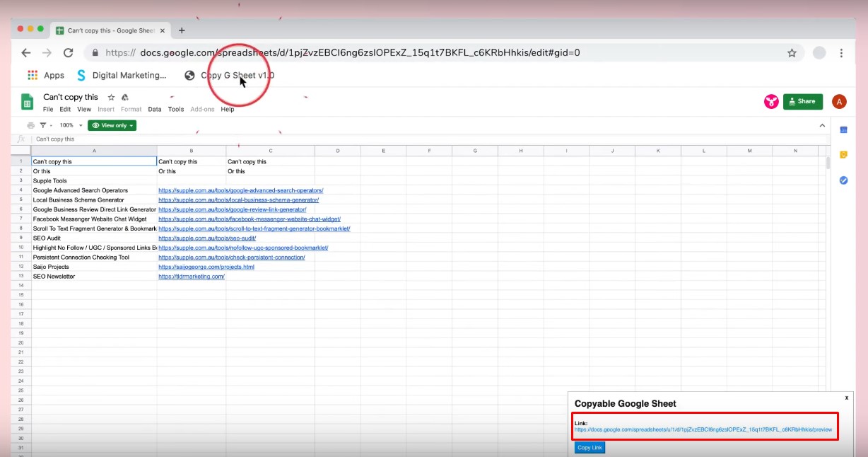The height and width of the screenshot is (457, 868).
Task: Star the Can't copy this document
Action: tap(111, 97)
